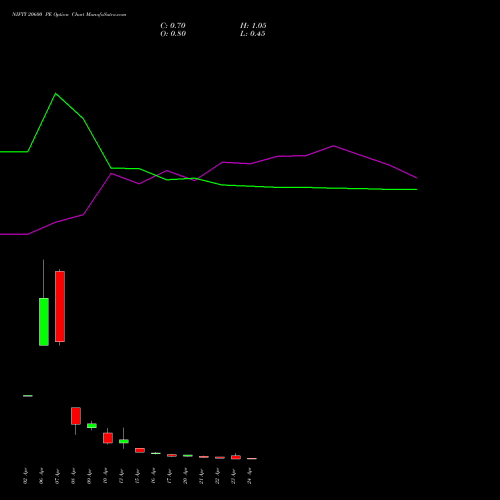Click the tall green candlestick for 06 Apr

pos(44,322)
